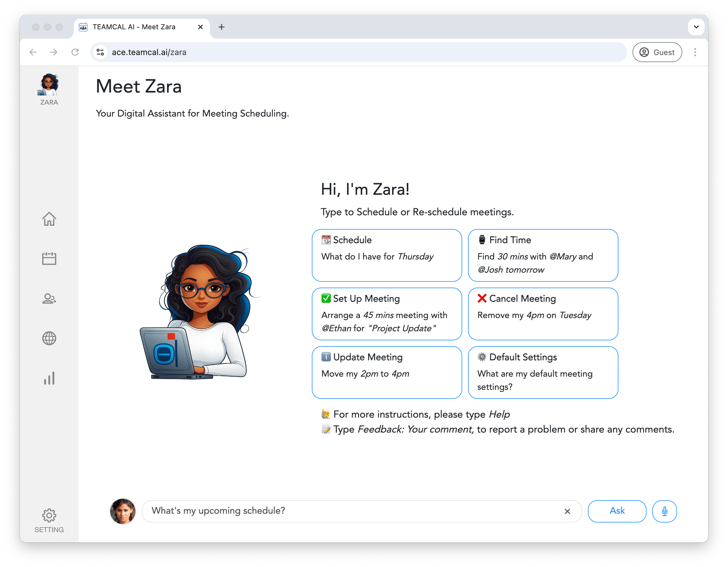Viewport: 728px width, 567px height.
Task: Open the browser three-dot menu
Action: point(695,52)
